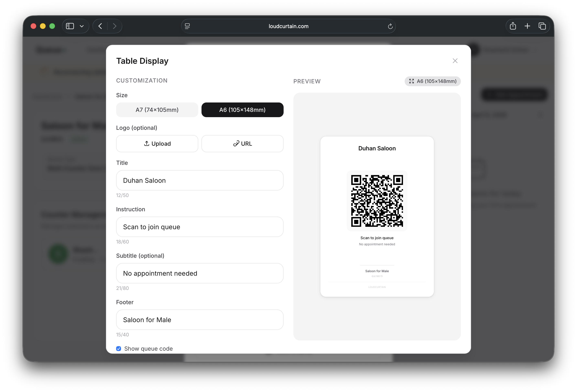Click the forward navigation arrow
This screenshot has height=392, width=577.
115,26
